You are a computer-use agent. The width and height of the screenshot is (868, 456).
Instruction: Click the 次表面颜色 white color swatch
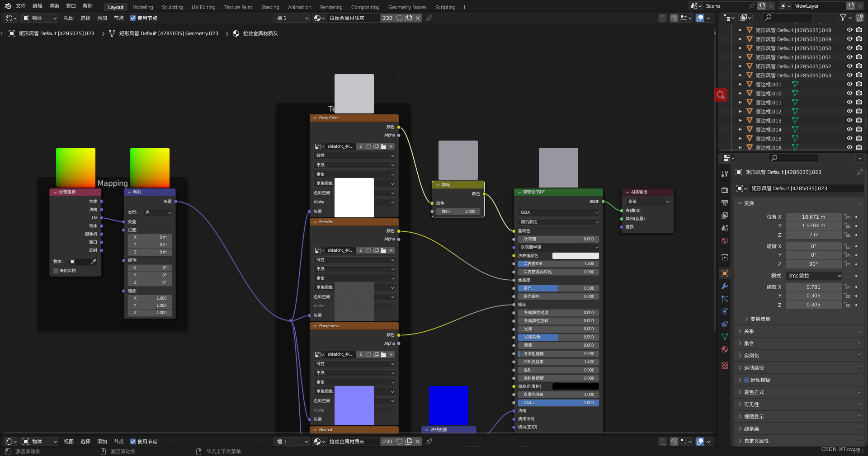point(575,255)
